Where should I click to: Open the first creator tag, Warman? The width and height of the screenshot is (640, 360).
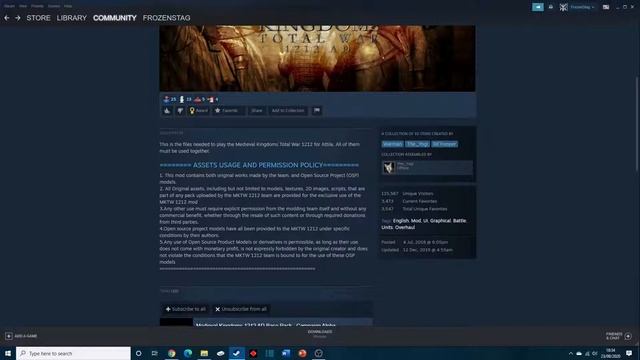(x=393, y=144)
